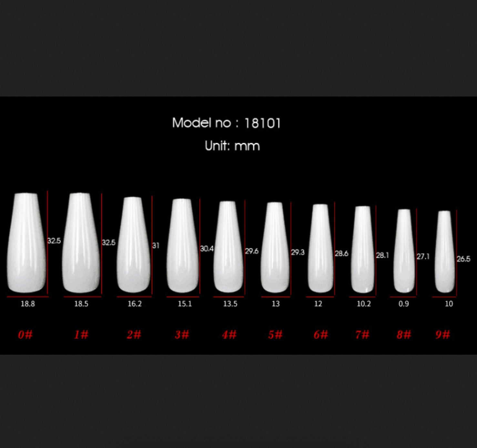Image resolution: width=477 pixels, height=448 pixels.
Task: Click the 26.5 length measurement
Action: pyautogui.click(x=463, y=259)
